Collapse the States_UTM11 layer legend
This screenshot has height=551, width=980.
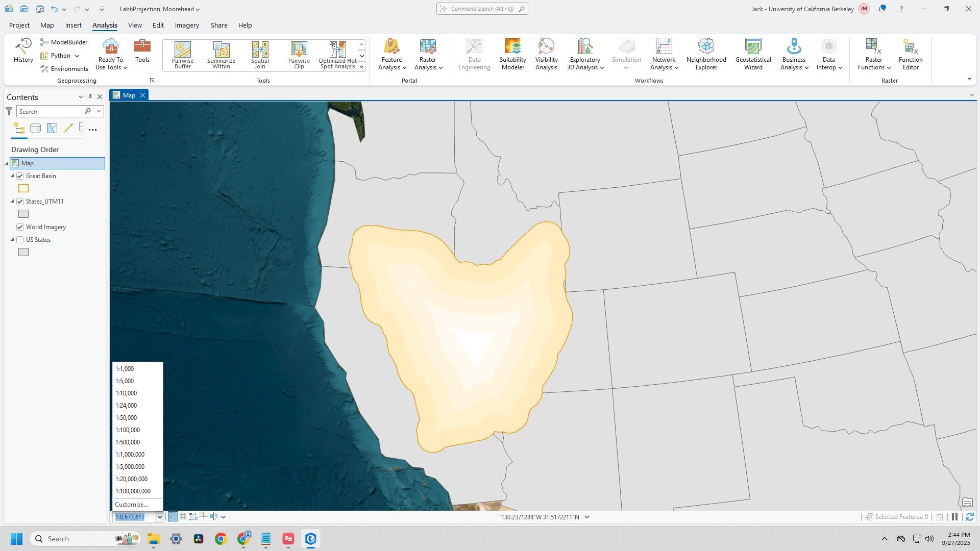pos(13,202)
